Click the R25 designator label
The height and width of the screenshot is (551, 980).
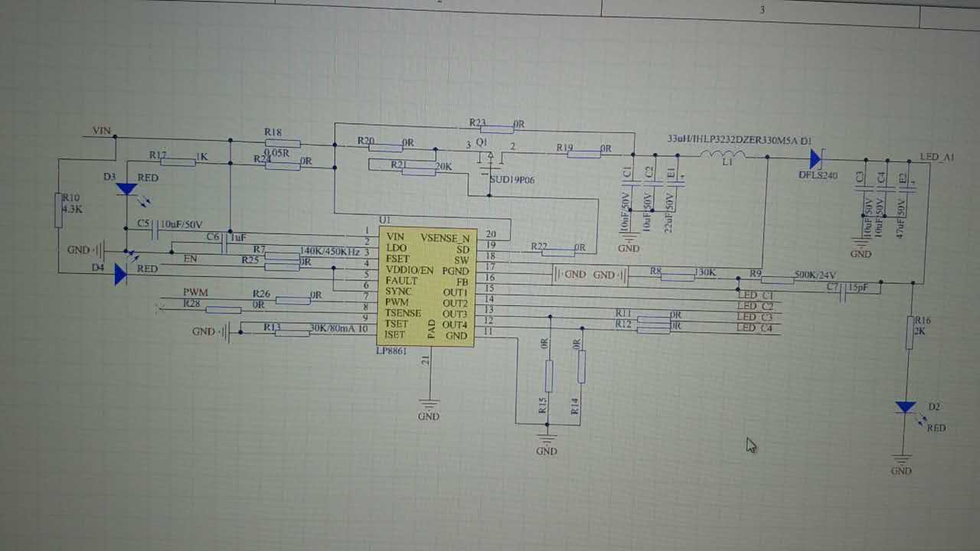[x=250, y=260]
